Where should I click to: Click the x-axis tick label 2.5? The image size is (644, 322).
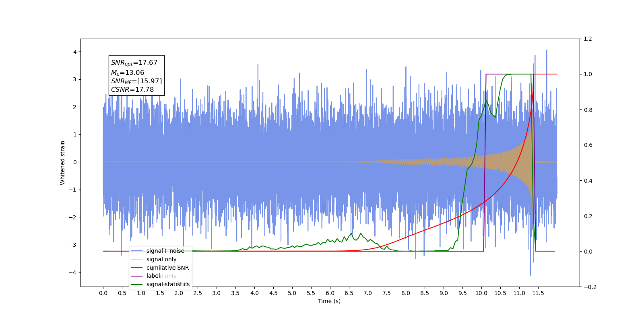[x=198, y=293]
